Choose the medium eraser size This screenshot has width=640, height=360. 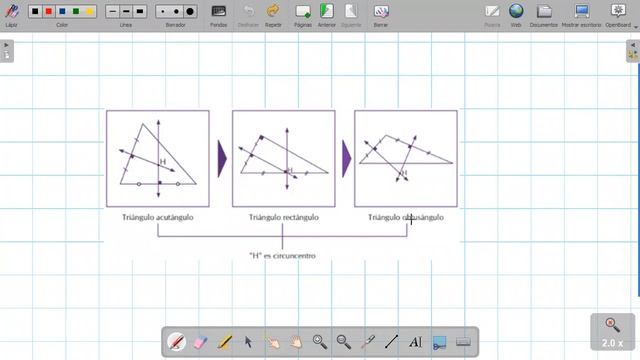[176, 11]
